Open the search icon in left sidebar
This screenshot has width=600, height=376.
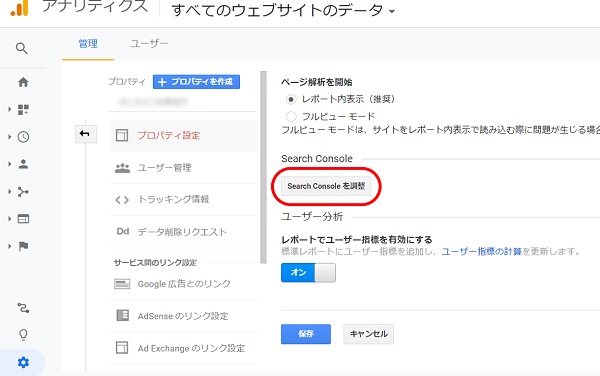[x=22, y=48]
